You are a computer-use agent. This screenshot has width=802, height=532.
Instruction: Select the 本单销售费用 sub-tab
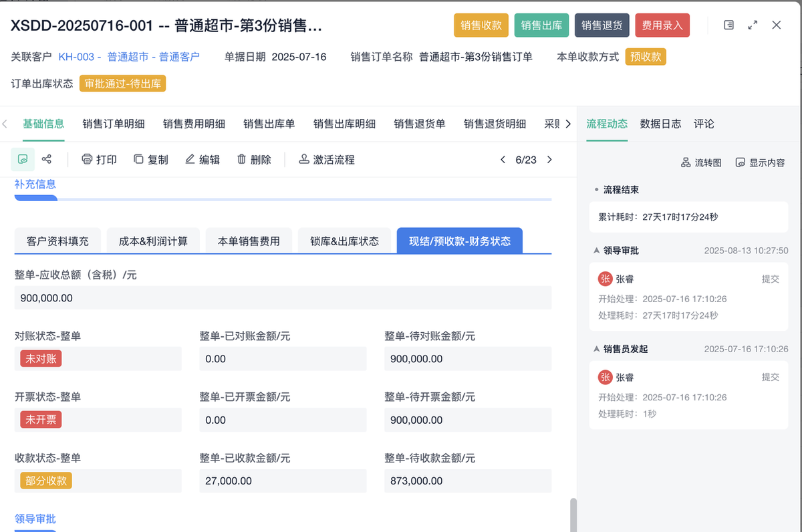[249, 241]
